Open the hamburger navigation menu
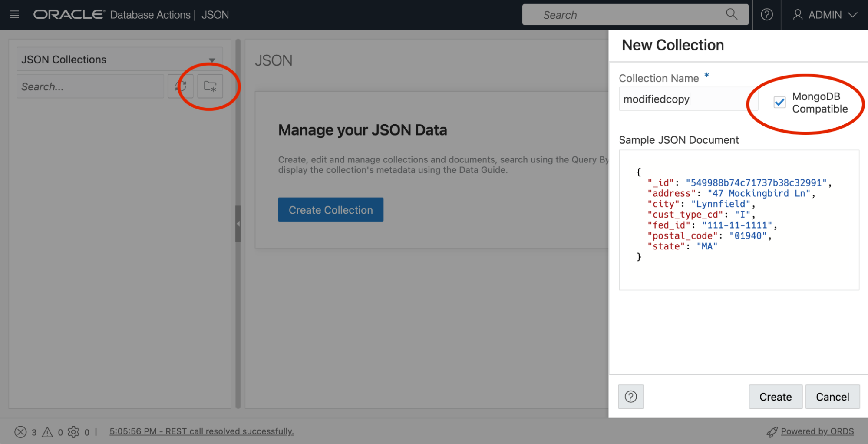868x444 pixels. pyautogui.click(x=14, y=14)
